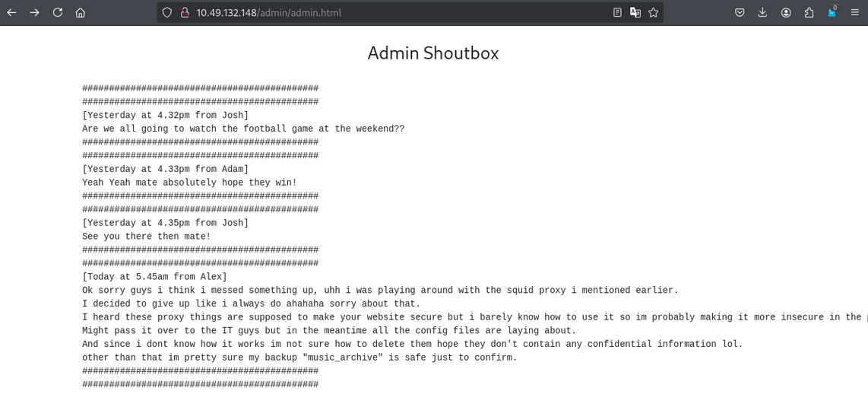Click the forward navigation arrow

point(34,12)
